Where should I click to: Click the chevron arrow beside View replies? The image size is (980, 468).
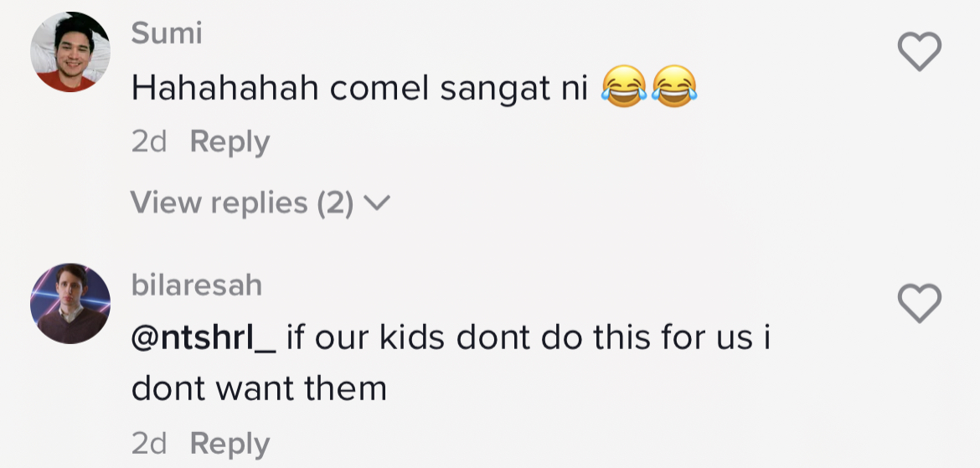coord(379,203)
